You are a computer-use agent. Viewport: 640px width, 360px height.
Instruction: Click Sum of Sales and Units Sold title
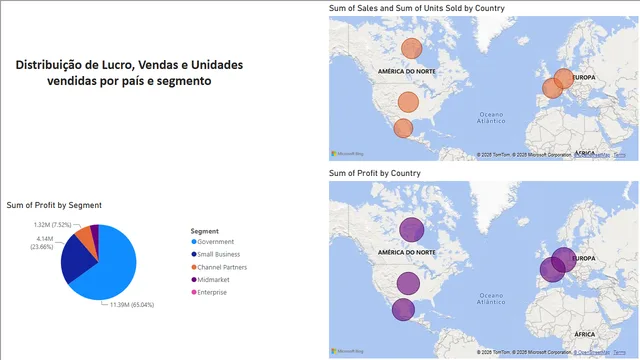click(417, 8)
